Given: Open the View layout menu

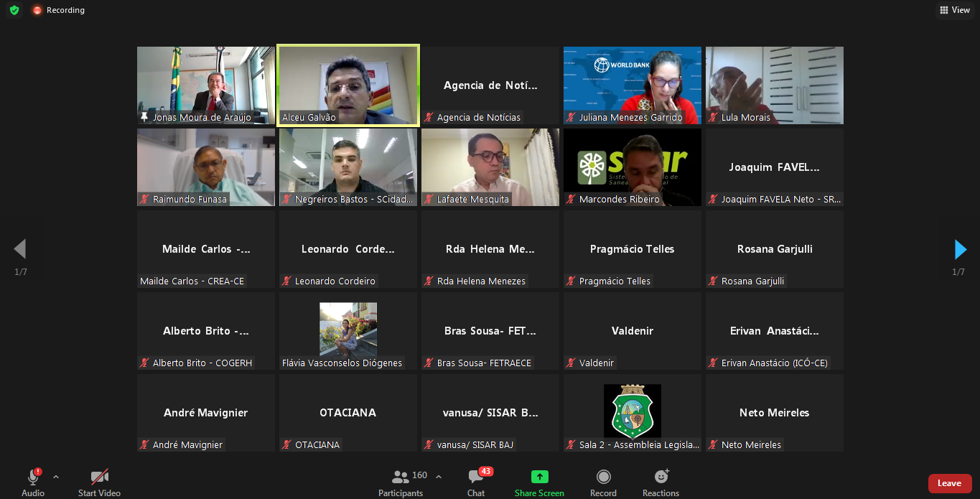Looking at the screenshot, I should (954, 10).
